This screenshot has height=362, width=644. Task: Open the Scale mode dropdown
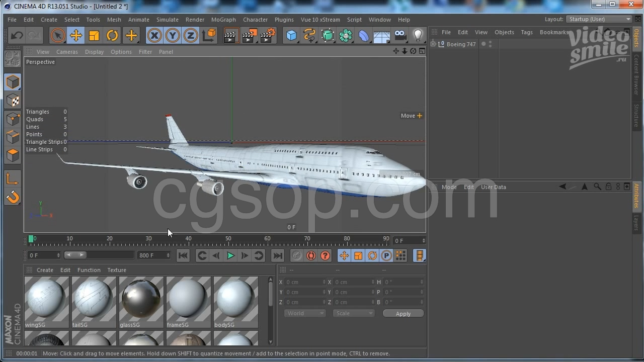point(354,313)
